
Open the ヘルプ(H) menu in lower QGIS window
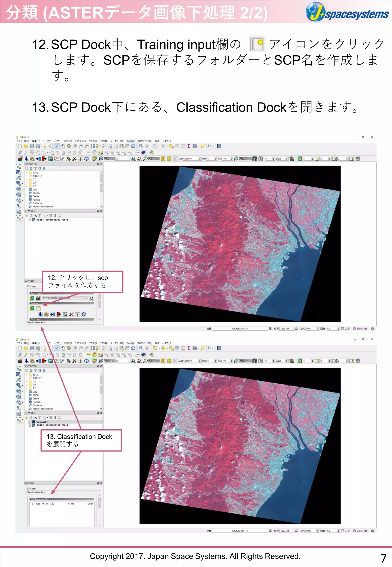tap(167, 343)
